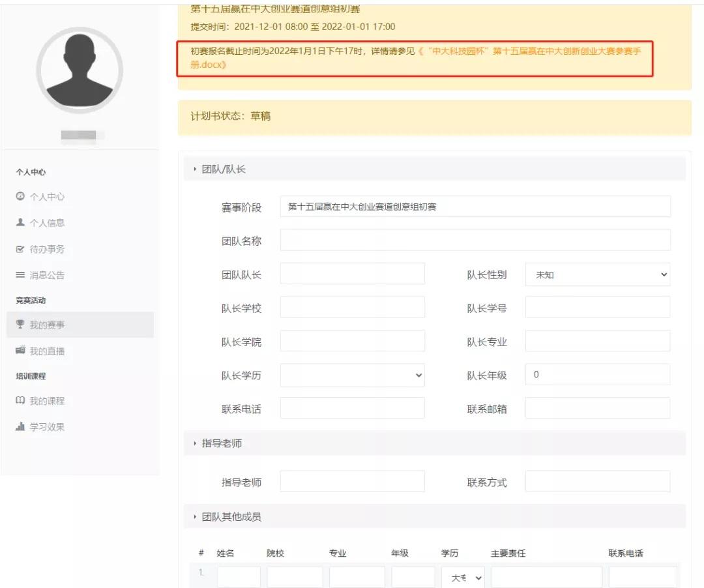Click the 联系邮箱 input field
Image resolution: width=704 pixels, height=588 pixels.
click(x=597, y=408)
